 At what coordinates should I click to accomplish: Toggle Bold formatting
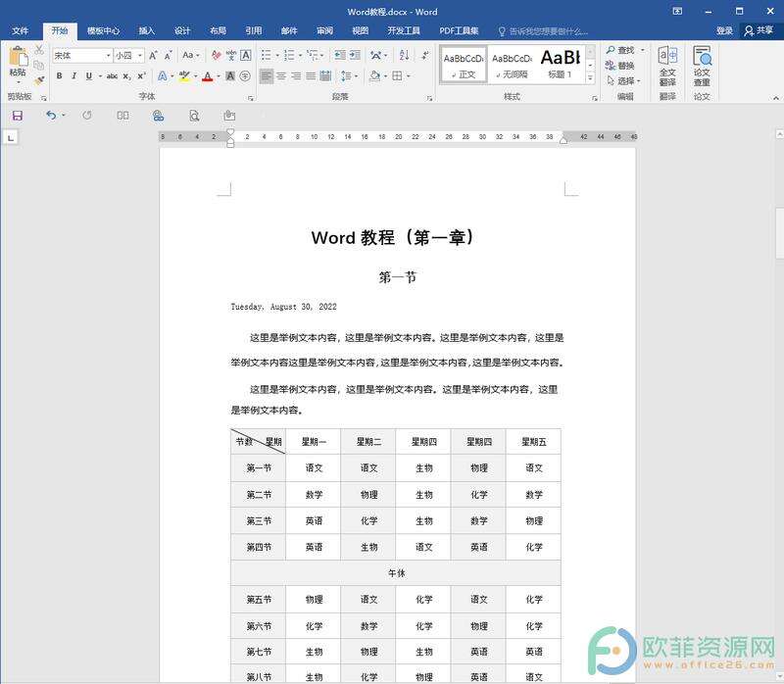pos(60,76)
